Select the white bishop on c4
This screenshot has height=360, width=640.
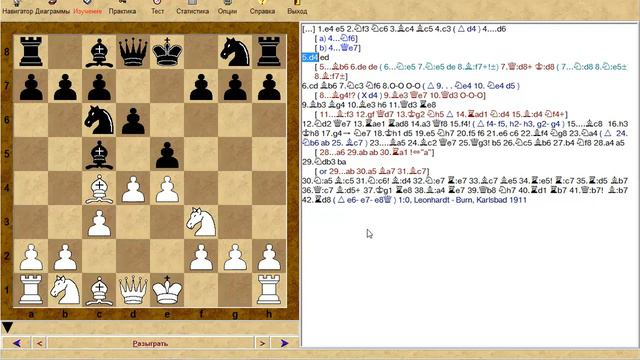[99, 188]
